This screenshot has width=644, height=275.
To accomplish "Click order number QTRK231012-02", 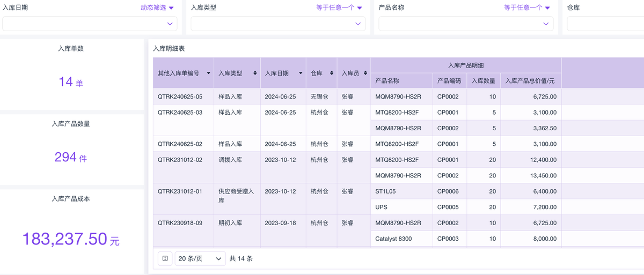I will (x=180, y=160).
